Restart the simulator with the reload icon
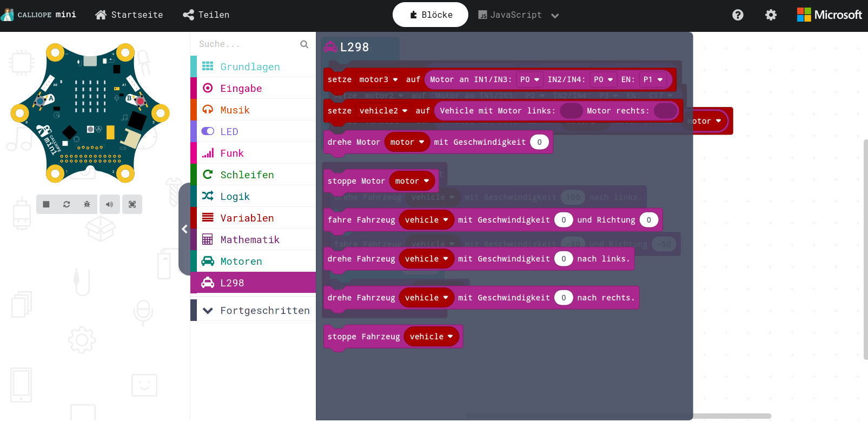Viewport: 868px width, 422px height. click(x=67, y=204)
